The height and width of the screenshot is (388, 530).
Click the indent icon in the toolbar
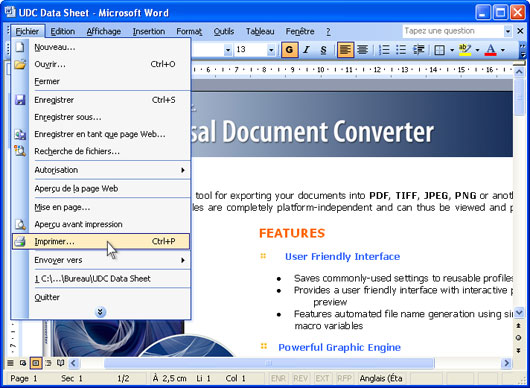coord(418,50)
